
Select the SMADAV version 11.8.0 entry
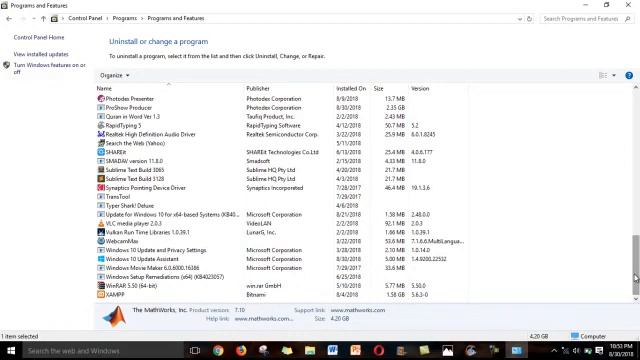tap(282, 161)
